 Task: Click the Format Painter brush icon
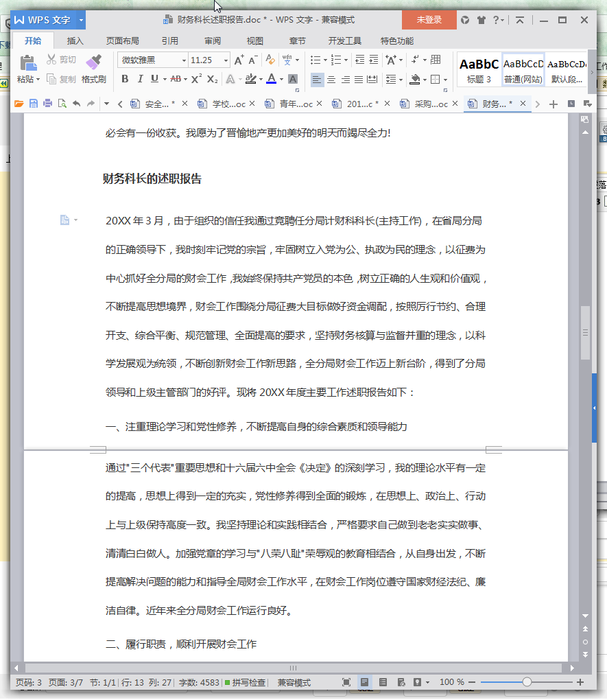point(93,62)
